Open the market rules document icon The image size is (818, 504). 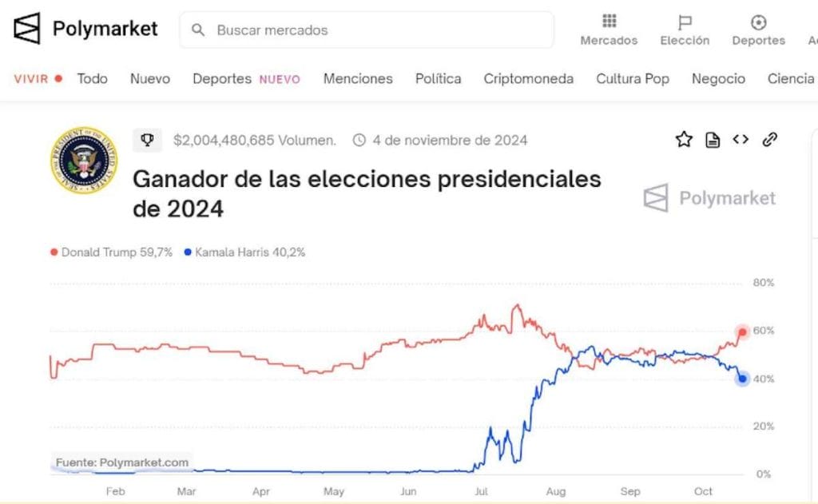click(712, 139)
